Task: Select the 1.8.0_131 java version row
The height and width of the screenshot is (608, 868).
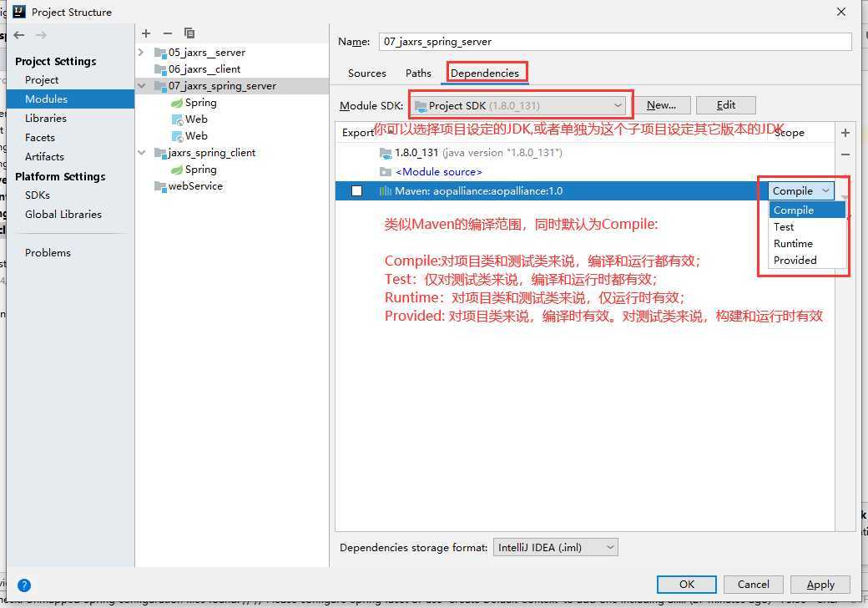Action: click(584, 153)
